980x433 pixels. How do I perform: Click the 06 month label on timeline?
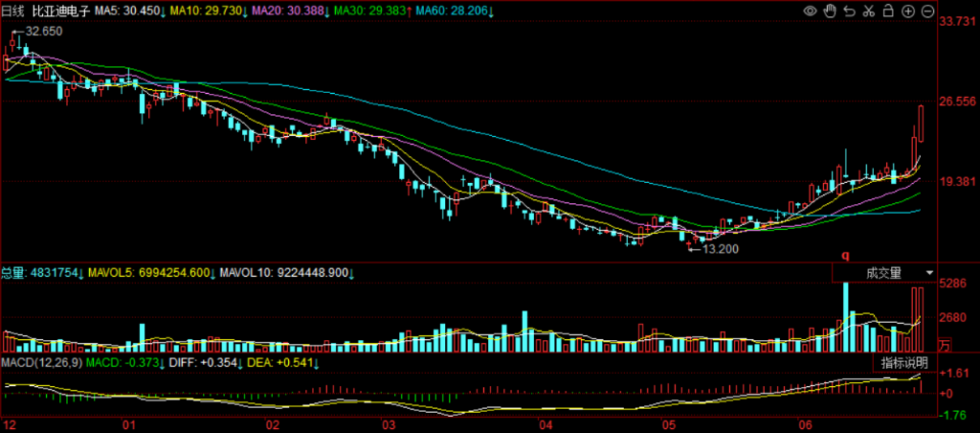point(805,424)
